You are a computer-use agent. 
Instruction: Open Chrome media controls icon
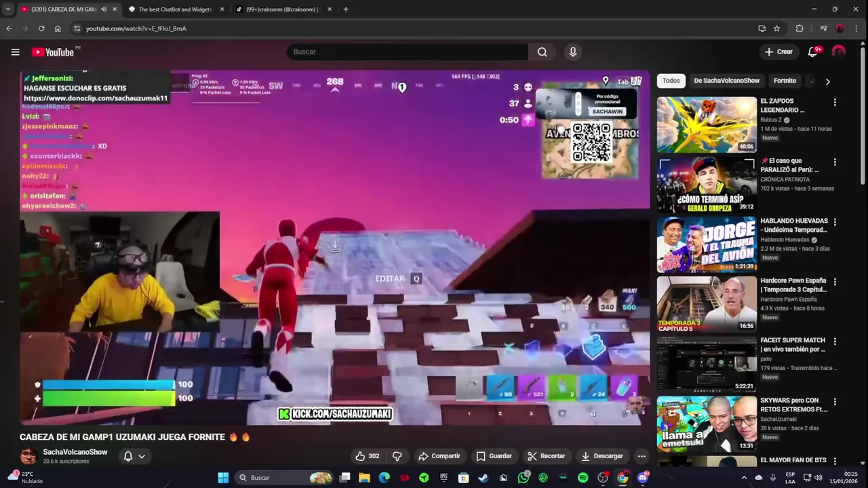click(x=824, y=28)
